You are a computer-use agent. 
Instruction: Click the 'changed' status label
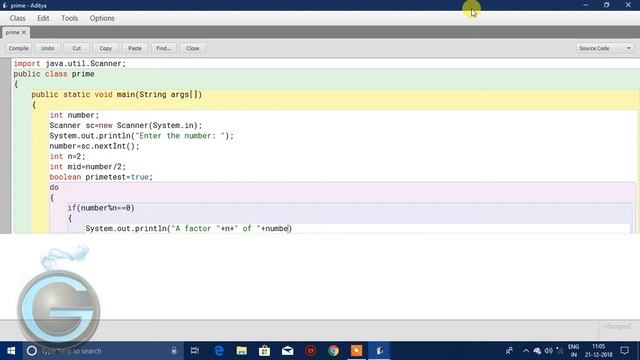pyautogui.click(x=617, y=327)
